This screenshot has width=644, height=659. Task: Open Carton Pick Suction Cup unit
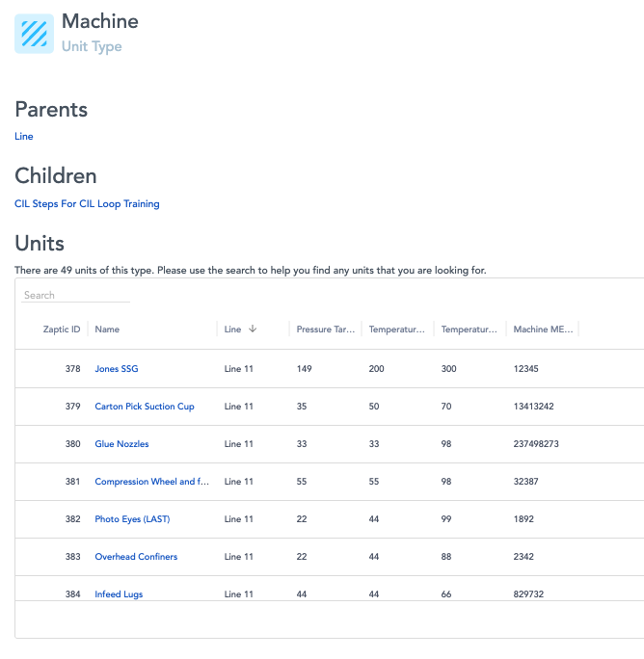click(x=144, y=407)
